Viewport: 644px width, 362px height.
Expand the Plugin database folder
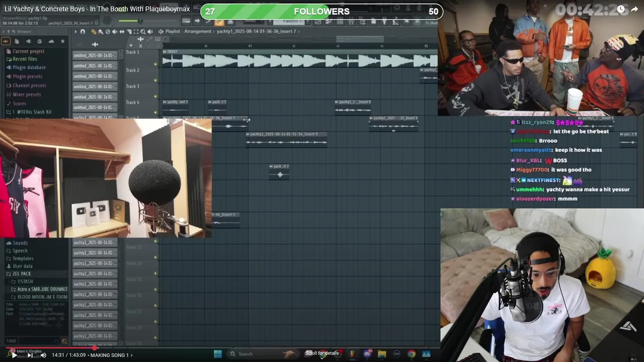tap(29, 67)
